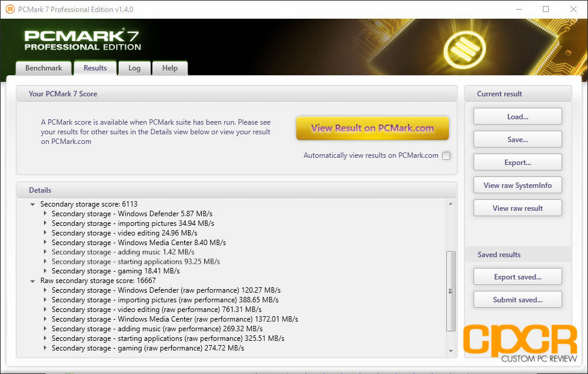Select 'Windows Defender (raw performance) 120.27 MB/s' text
This screenshot has height=374, width=588.
pos(166,290)
